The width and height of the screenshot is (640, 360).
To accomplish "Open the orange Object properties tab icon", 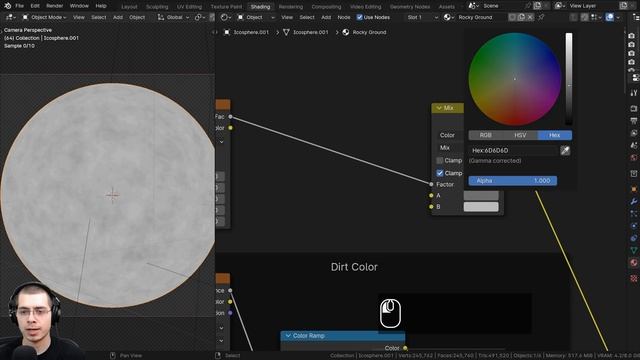I will (x=634, y=189).
